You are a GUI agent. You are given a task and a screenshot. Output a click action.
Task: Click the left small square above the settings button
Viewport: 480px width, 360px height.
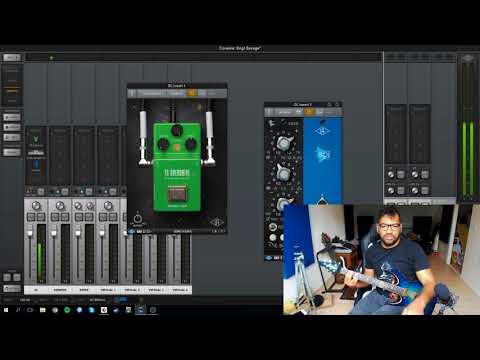coord(7,277)
